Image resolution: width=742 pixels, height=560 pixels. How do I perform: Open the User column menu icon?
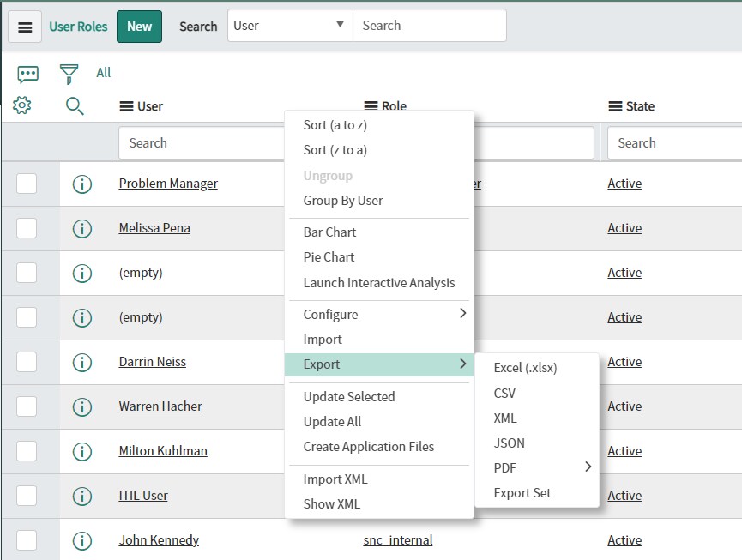coord(126,107)
